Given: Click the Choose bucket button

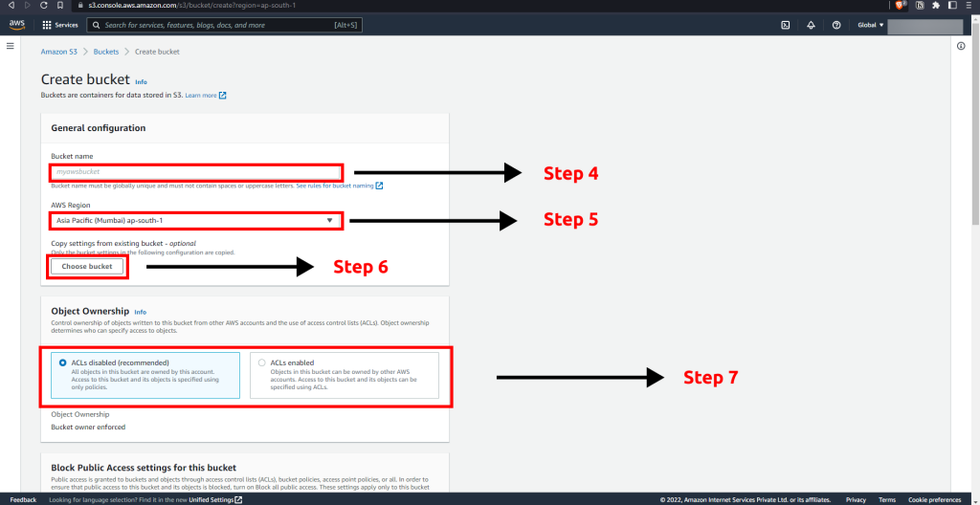Looking at the screenshot, I should click(87, 266).
